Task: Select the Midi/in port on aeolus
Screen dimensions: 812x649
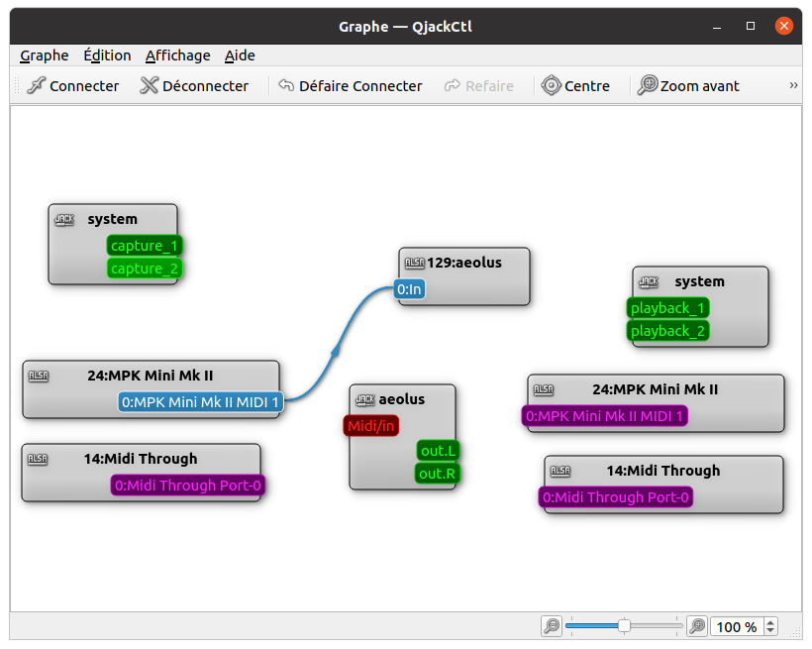Action: pyautogui.click(x=371, y=426)
